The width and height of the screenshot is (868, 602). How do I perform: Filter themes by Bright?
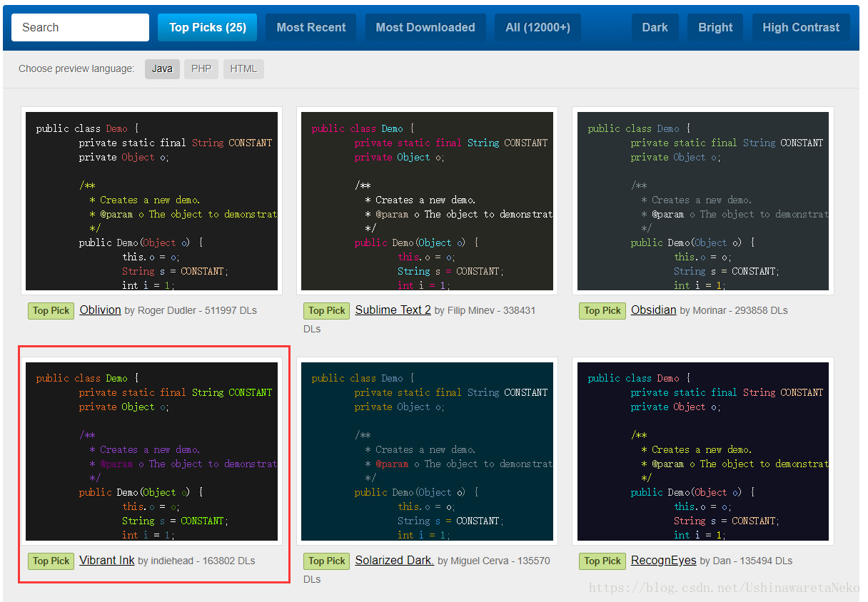715,27
